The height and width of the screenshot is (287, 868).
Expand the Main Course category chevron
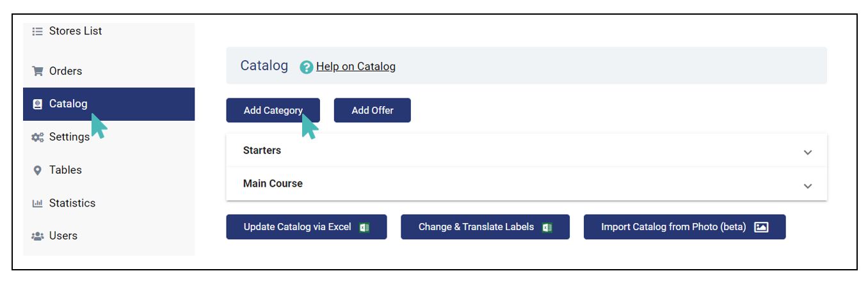808,185
